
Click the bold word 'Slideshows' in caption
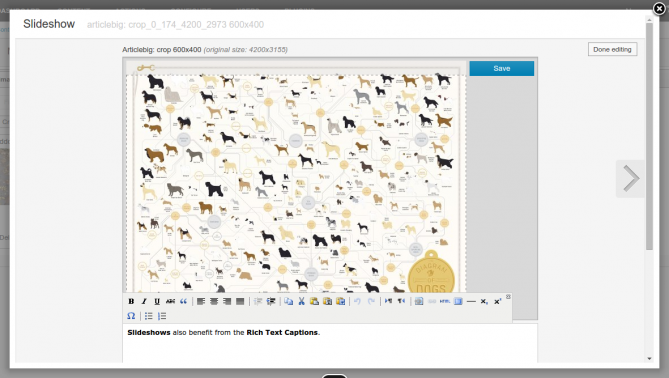(149, 332)
